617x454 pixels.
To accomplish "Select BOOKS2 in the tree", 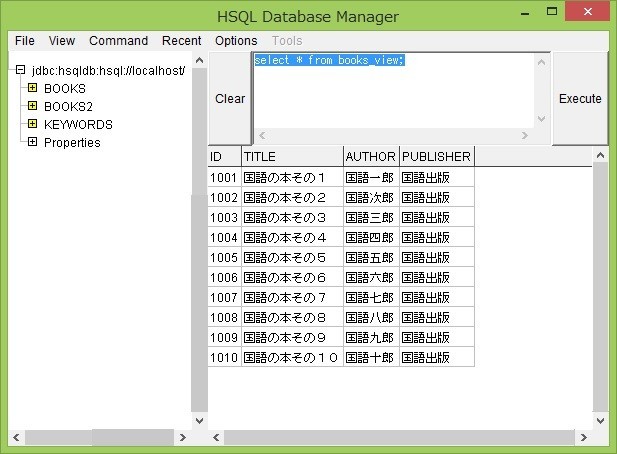I will click(68, 107).
